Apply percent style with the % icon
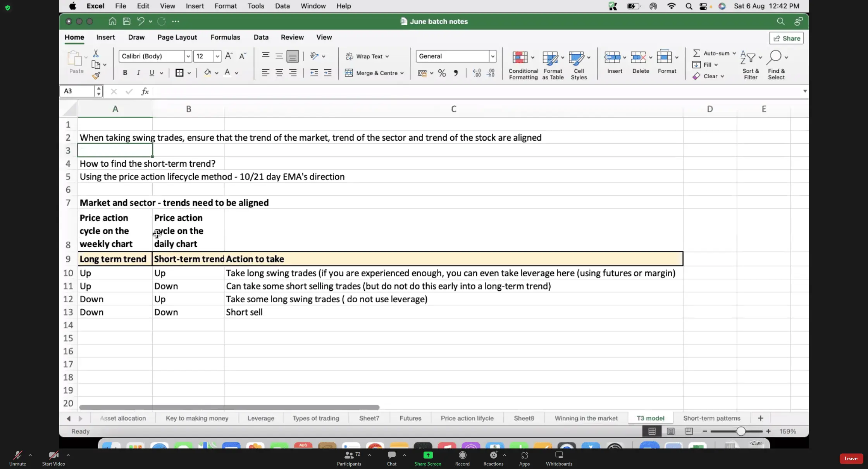 click(442, 73)
